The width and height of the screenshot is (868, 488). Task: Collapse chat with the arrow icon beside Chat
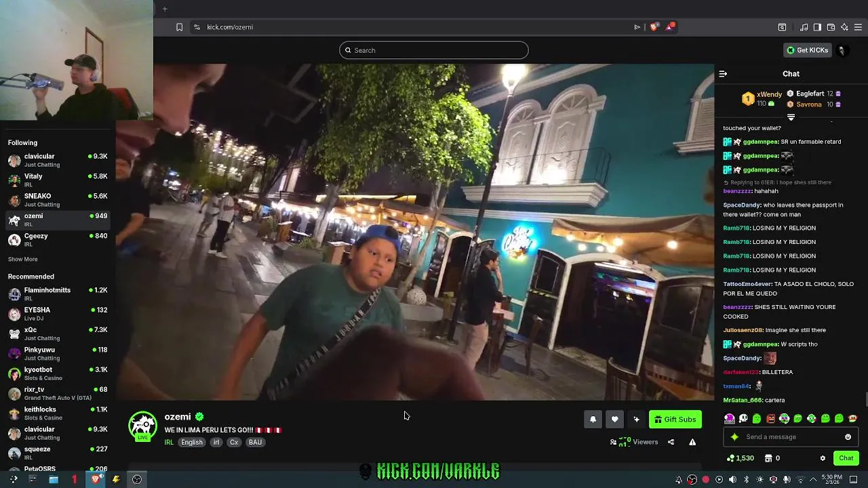tap(723, 74)
